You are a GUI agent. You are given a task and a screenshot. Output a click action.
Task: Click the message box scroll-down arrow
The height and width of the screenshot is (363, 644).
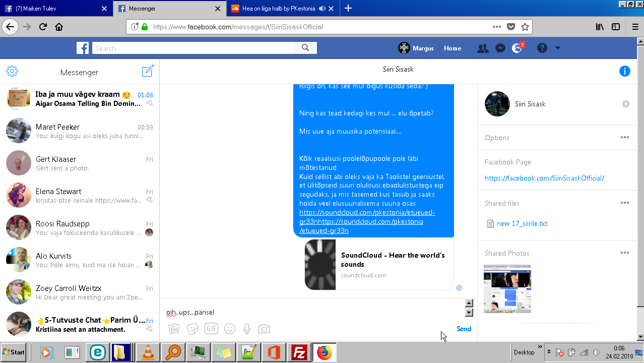coord(469,313)
